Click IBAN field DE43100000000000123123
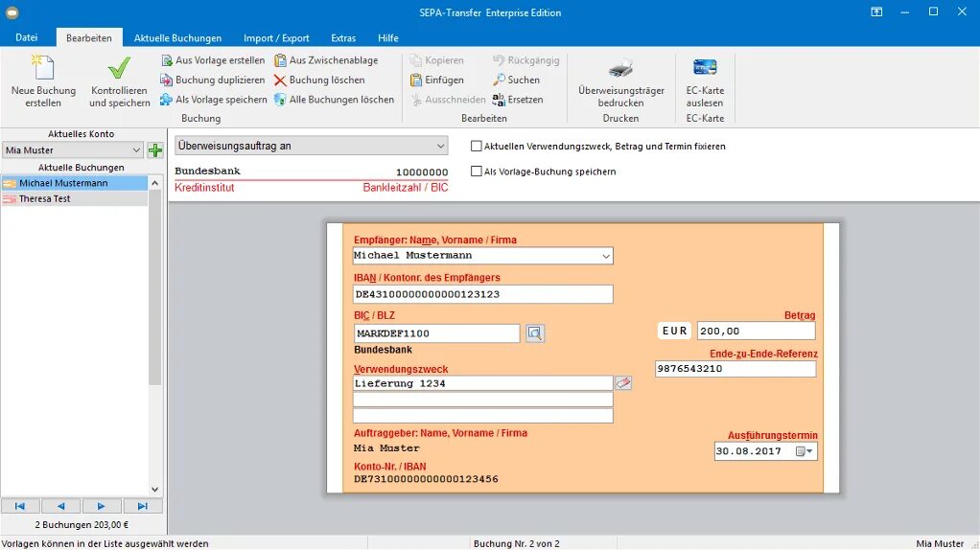This screenshot has width=980, height=550. 482,294
